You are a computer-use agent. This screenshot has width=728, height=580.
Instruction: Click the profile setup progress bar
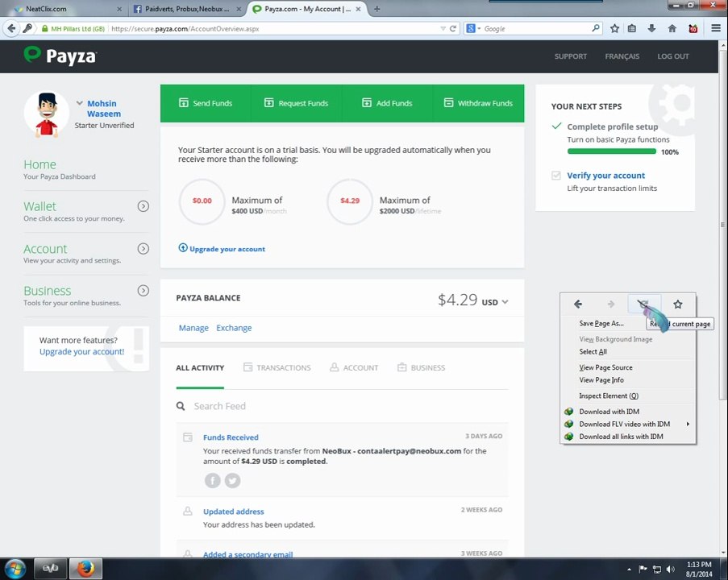611,151
